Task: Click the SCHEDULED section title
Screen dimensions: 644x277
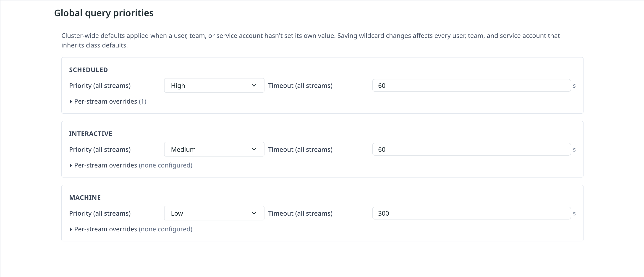Action: coord(89,70)
